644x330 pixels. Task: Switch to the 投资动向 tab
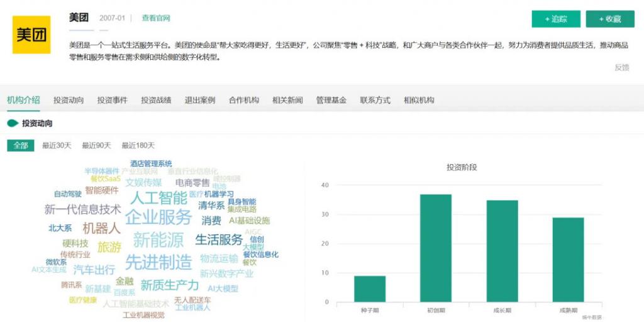(x=69, y=100)
